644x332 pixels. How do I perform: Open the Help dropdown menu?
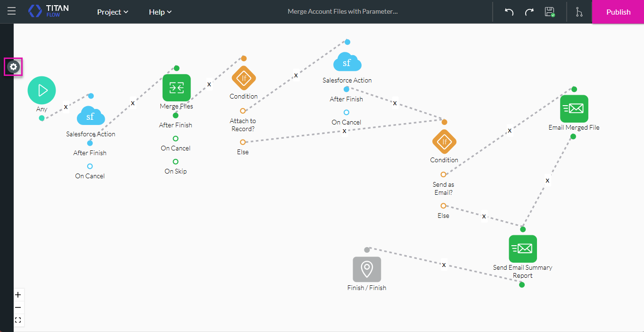click(160, 12)
